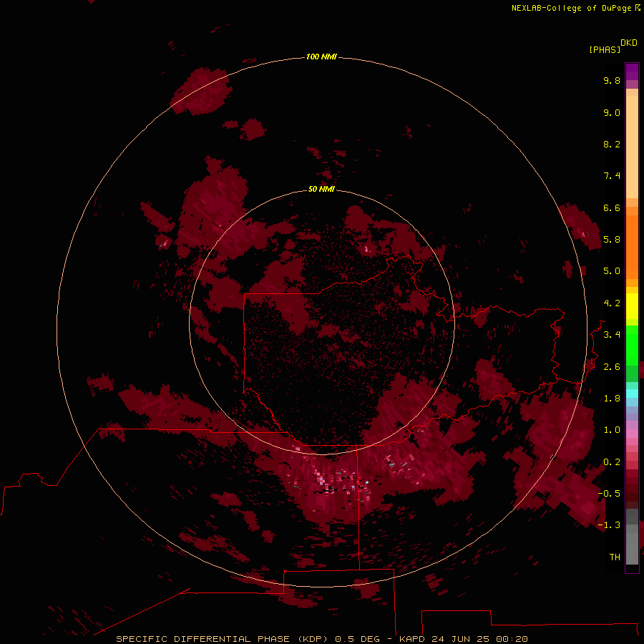The height and width of the screenshot is (644, 644).
Task: Click the 4.2 scale value
Action: coord(612,303)
